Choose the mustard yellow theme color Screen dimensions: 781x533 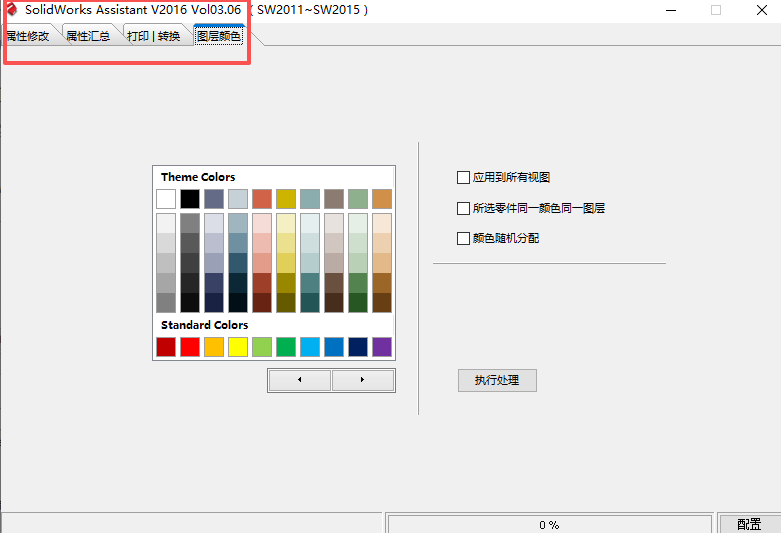tap(286, 199)
